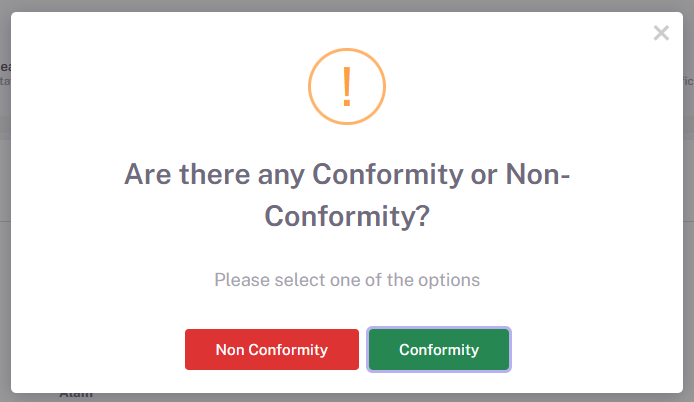Close the dialog with the X icon
This screenshot has width=694, height=402.
point(661,33)
